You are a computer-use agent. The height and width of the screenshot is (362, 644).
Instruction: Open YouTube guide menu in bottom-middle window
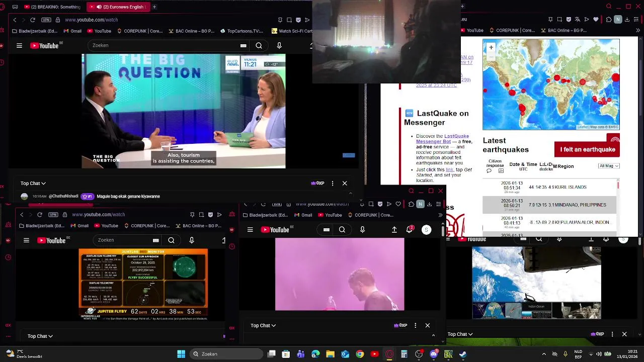pos(250,230)
